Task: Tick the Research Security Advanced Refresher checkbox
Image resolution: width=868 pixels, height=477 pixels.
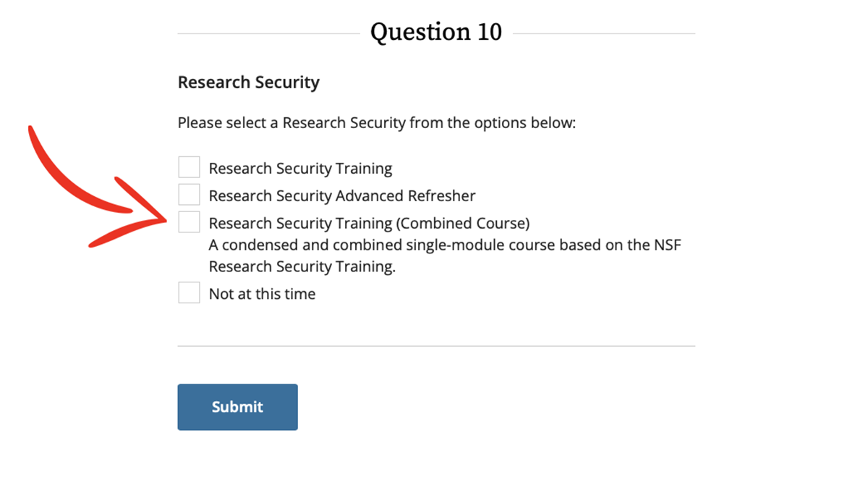Action: (x=189, y=195)
